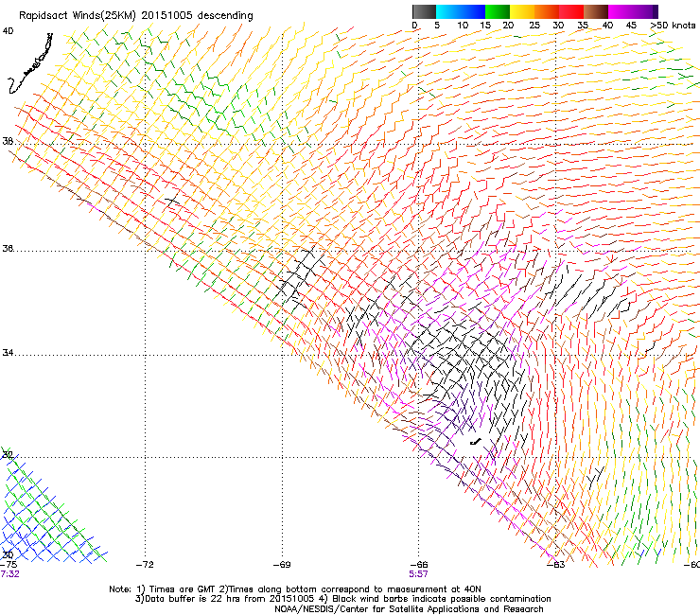Click the latitude label '32'
The height and width of the screenshot is (615, 700).
coord(8,455)
